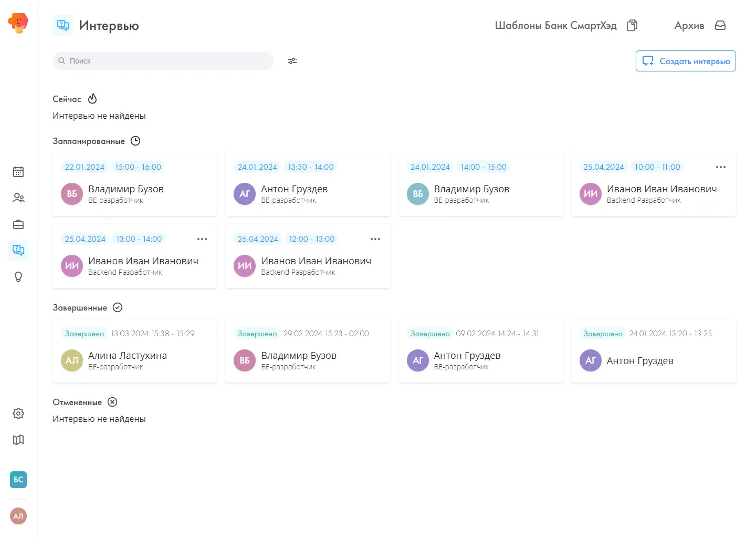Click Завершено tag on 13.03.2024 card

(x=85, y=334)
